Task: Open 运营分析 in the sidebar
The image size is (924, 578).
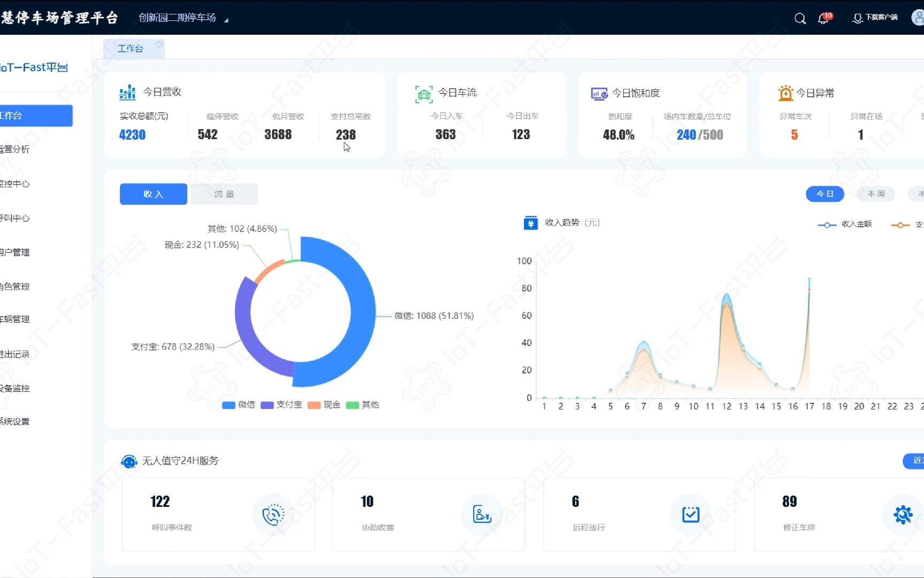Action: 15,149
